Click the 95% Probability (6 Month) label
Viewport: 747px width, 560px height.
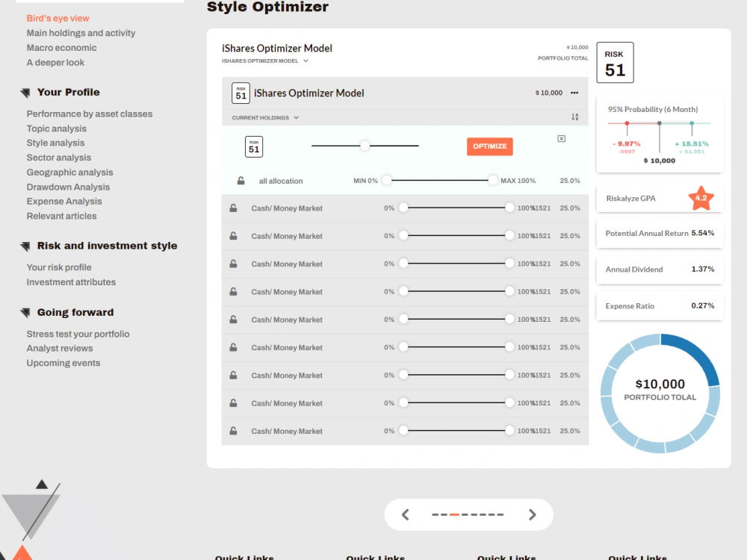click(x=653, y=110)
